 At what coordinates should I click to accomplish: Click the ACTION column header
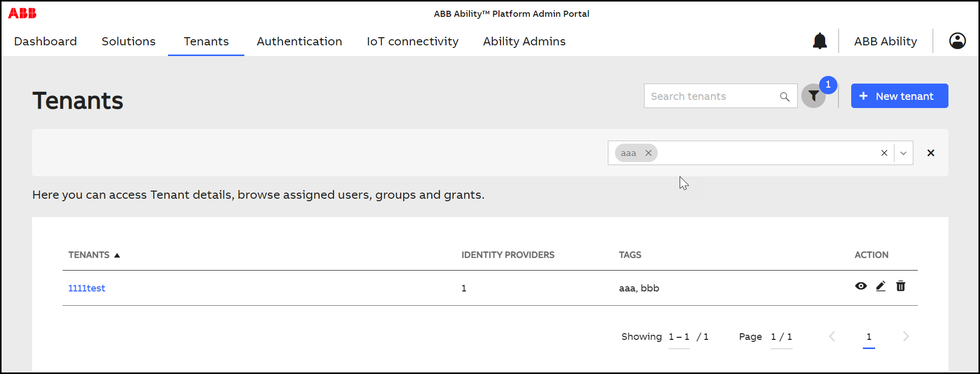tap(871, 255)
